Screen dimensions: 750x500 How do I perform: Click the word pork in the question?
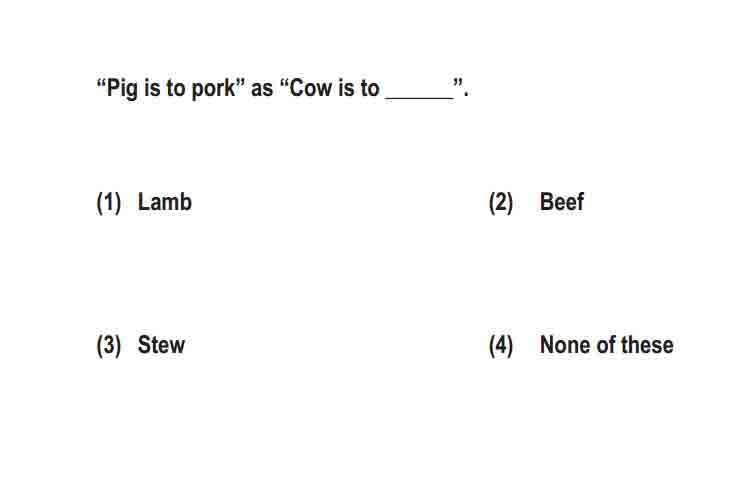213,89
